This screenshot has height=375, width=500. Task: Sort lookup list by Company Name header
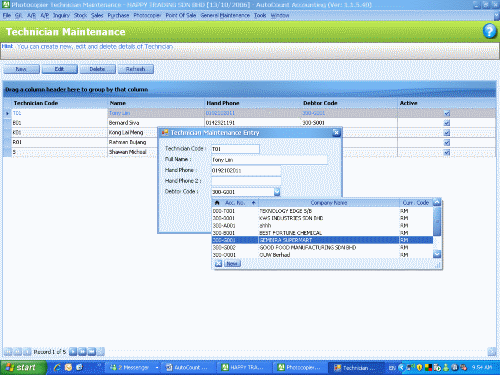pyautogui.click(x=329, y=203)
